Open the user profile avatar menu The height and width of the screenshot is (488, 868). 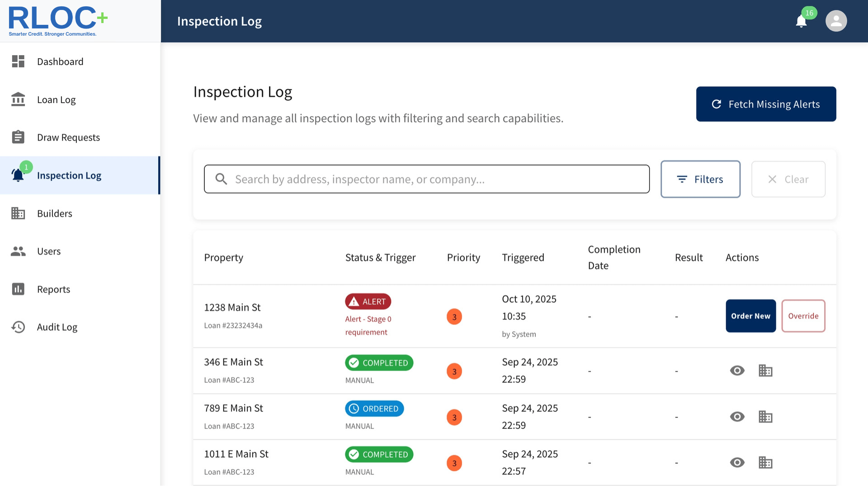click(x=836, y=21)
